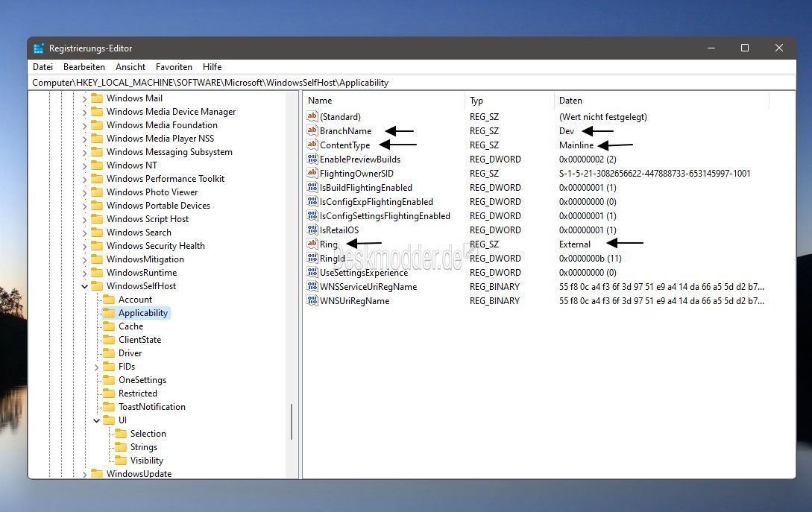The width and height of the screenshot is (812, 512).
Task: Click the ClientState folder icon
Action: (109, 340)
